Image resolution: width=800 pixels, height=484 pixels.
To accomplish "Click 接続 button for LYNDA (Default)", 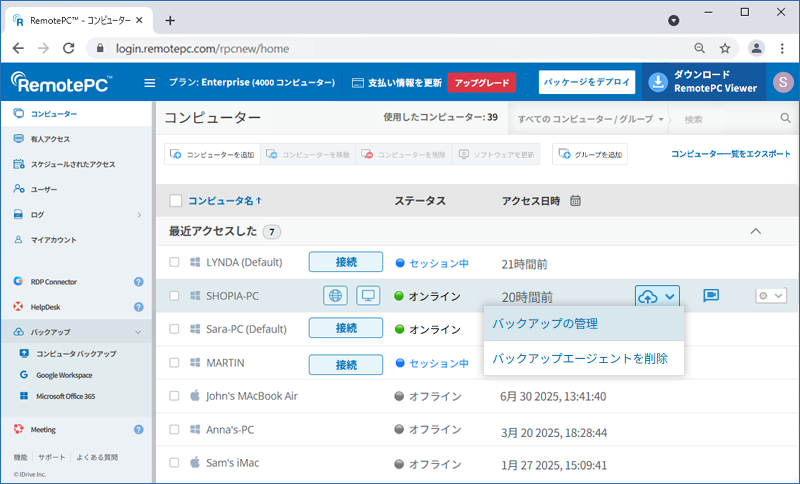I will click(346, 262).
